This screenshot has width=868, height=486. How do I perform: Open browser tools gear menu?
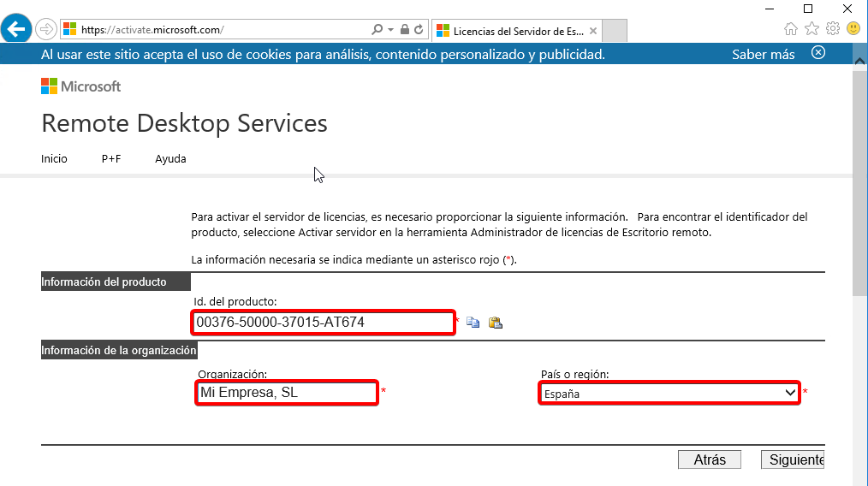(833, 28)
